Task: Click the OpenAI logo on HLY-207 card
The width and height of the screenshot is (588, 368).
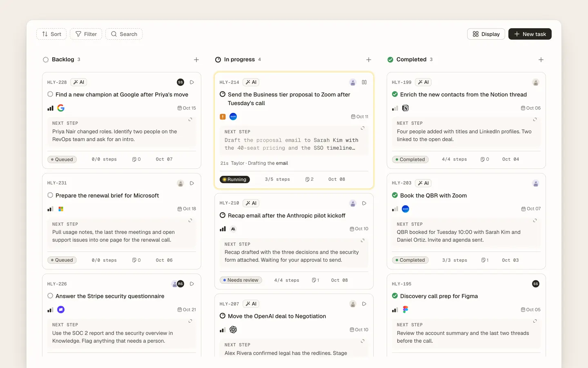Action: (233, 330)
